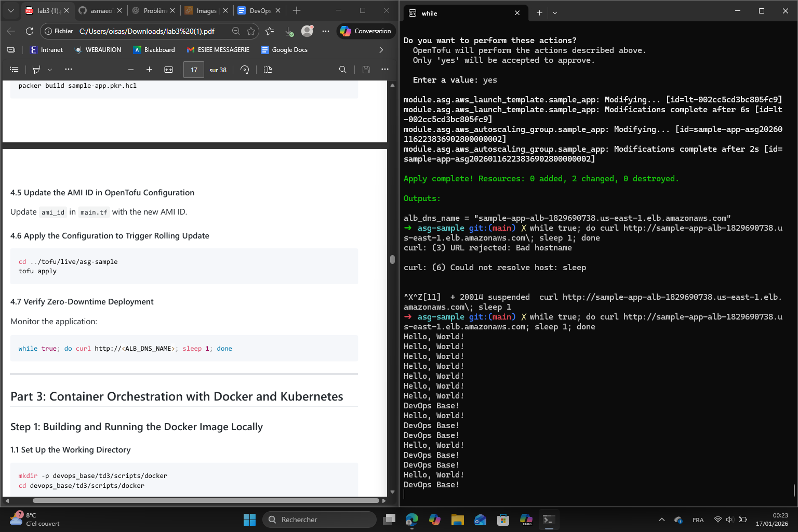Viewport: 798px width, 532px height.
Task: Toggle favorite status for the current page
Action: (251, 31)
